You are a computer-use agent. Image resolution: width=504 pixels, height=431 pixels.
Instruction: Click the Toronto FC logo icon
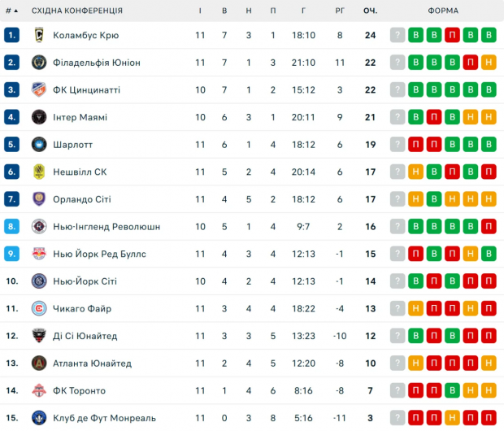39,390
